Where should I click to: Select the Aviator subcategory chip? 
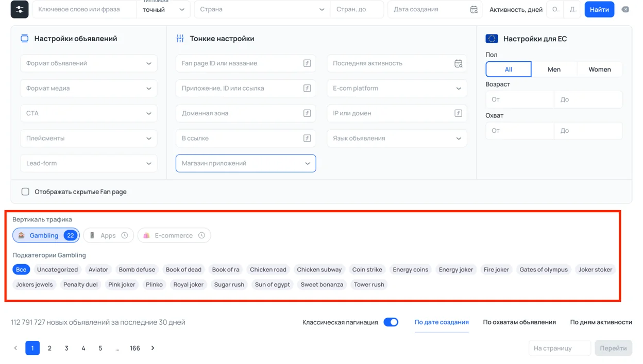click(98, 269)
